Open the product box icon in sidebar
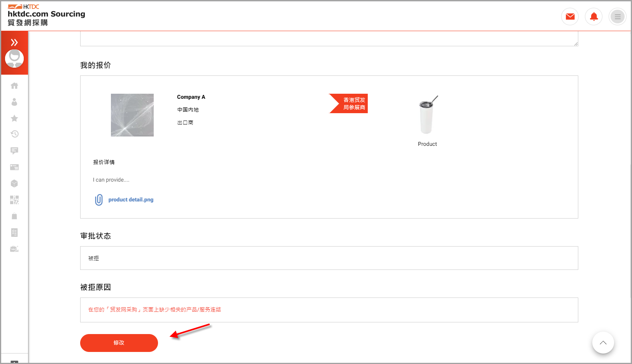This screenshot has height=364, width=632. [14, 184]
